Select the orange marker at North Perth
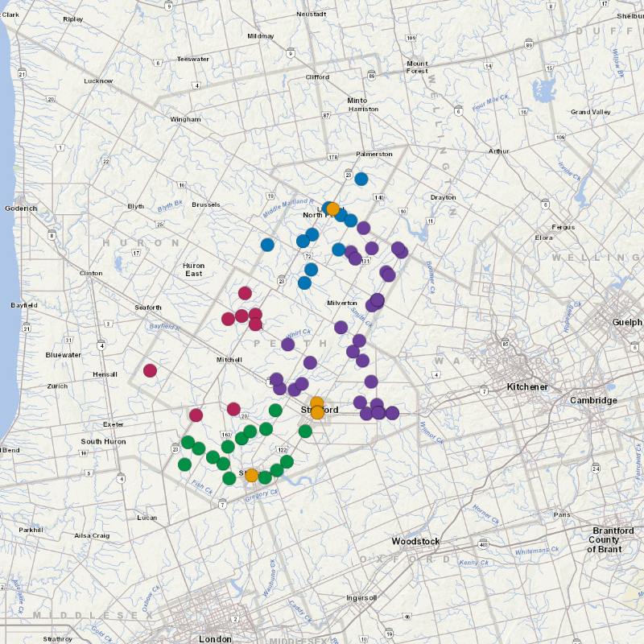Image resolution: width=644 pixels, height=644 pixels. [x=332, y=208]
